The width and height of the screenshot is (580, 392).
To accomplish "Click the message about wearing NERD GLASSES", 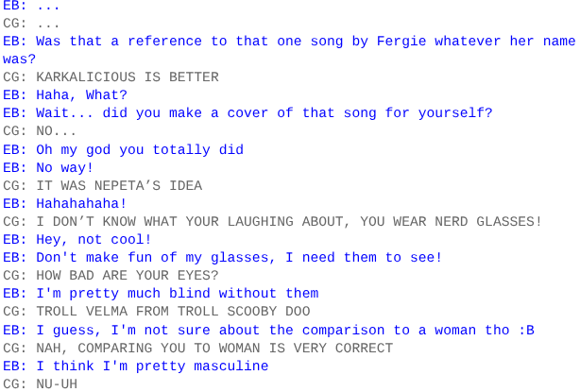I will [273, 221].
